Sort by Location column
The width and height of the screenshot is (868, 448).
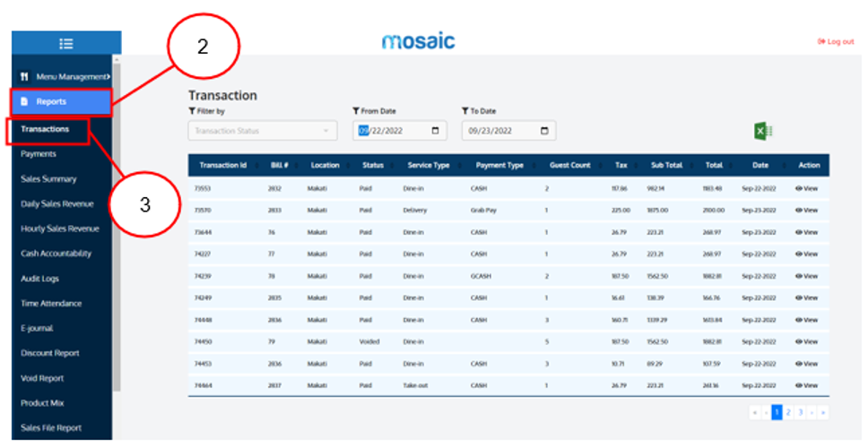325,166
